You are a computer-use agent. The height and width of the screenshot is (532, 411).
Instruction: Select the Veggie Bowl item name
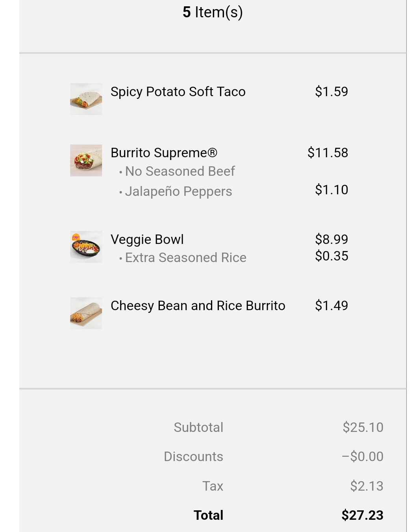[x=147, y=240]
